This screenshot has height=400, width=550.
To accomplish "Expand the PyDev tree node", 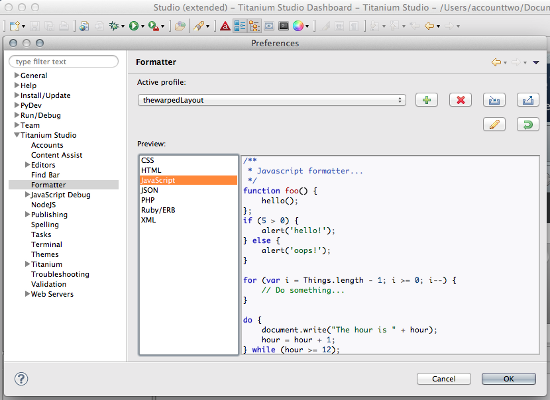I will tap(16, 105).
